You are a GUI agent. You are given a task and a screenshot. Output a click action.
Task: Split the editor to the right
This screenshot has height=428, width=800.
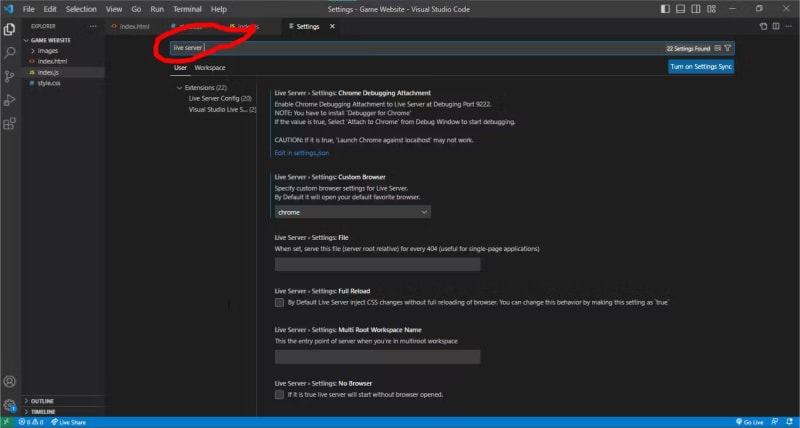tap(776, 26)
